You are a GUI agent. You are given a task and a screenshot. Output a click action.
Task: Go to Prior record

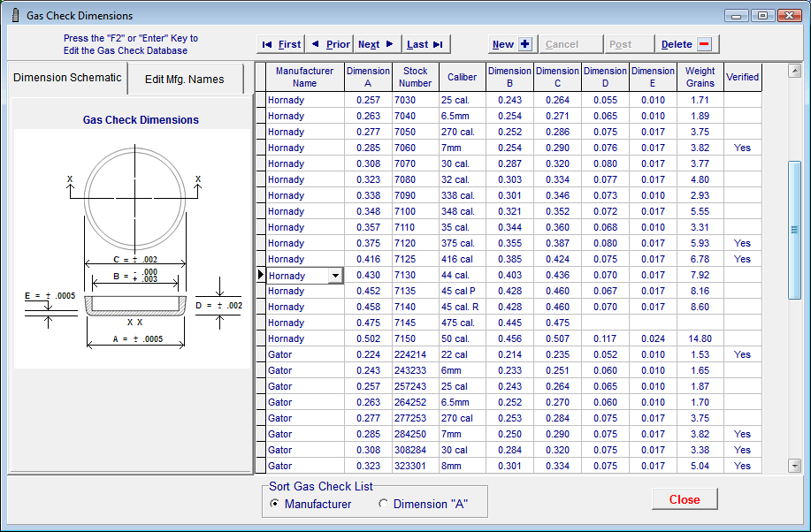coord(329,44)
